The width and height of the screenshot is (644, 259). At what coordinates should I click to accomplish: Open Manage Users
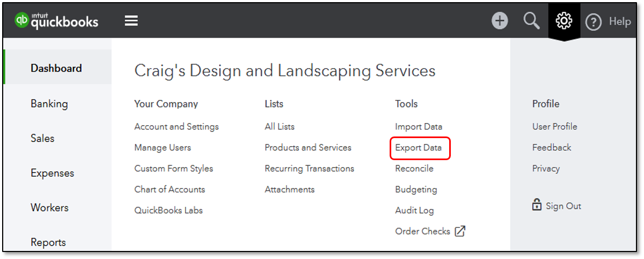163,147
